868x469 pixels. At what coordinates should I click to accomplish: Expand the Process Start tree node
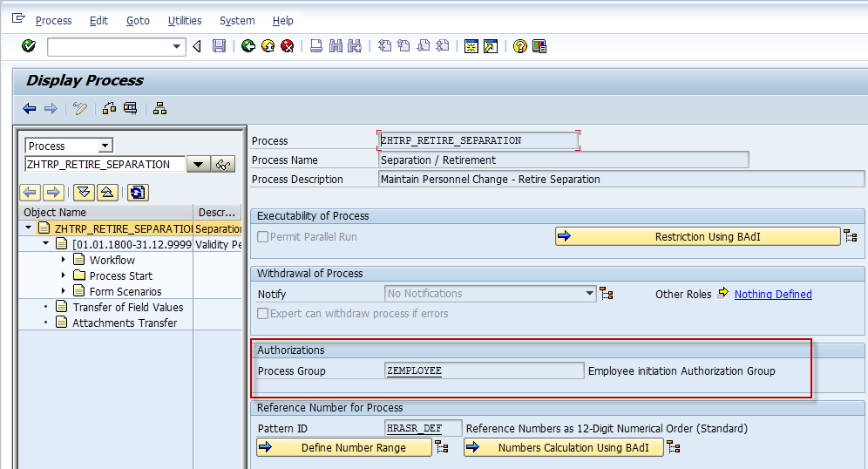pyautogui.click(x=63, y=275)
